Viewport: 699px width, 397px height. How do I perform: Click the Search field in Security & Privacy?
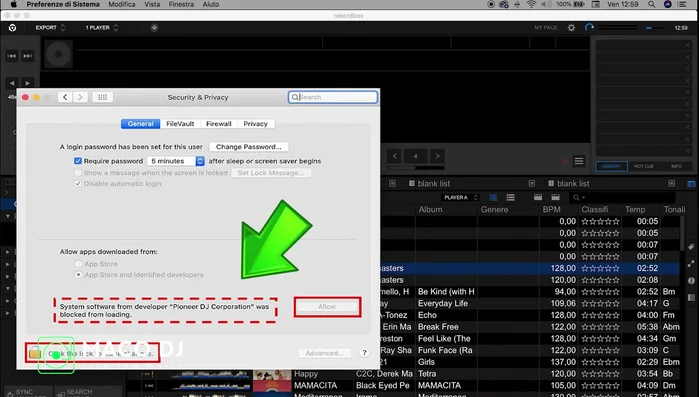tap(333, 97)
